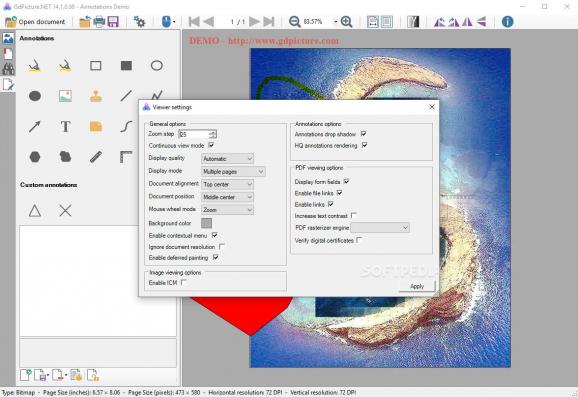Go to last page
Image resolution: width=578 pixels, height=397 pixels.
(x=269, y=22)
